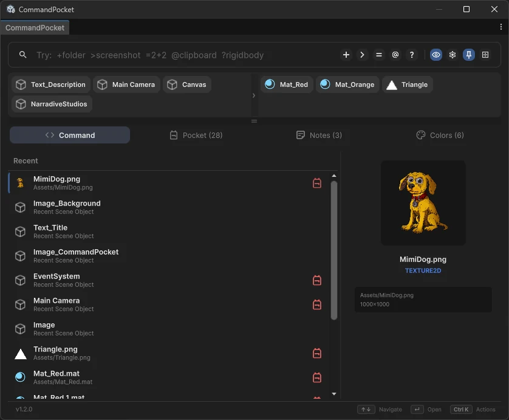Click the recent list scroll down arrow
This screenshot has height=420, width=509.
pyautogui.click(x=334, y=394)
